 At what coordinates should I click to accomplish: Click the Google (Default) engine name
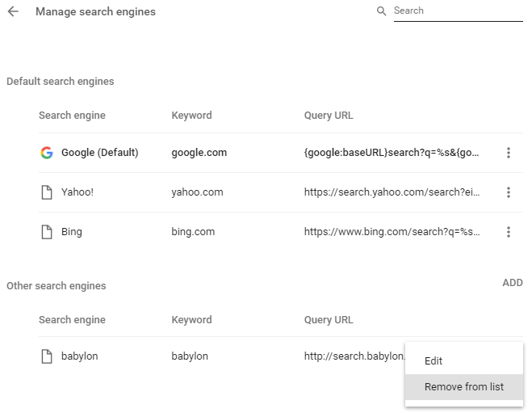click(x=99, y=153)
